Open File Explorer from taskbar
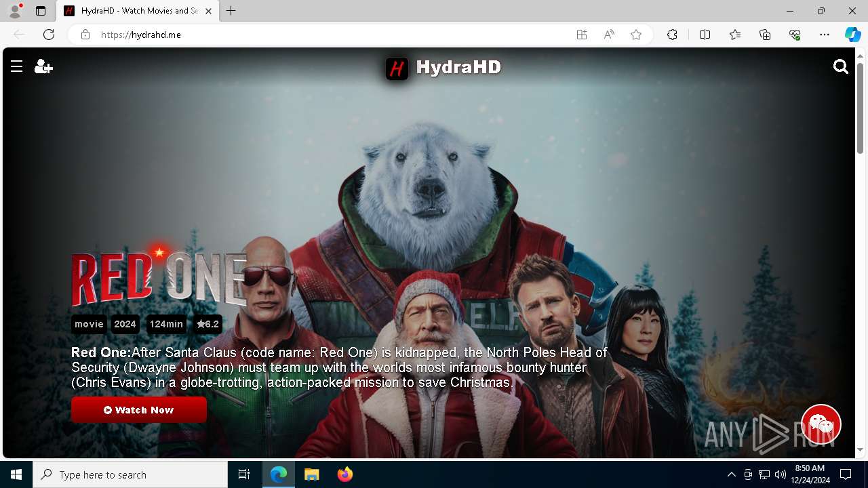Image resolution: width=868 pixels, height=488 pixels. pos(312,474)
